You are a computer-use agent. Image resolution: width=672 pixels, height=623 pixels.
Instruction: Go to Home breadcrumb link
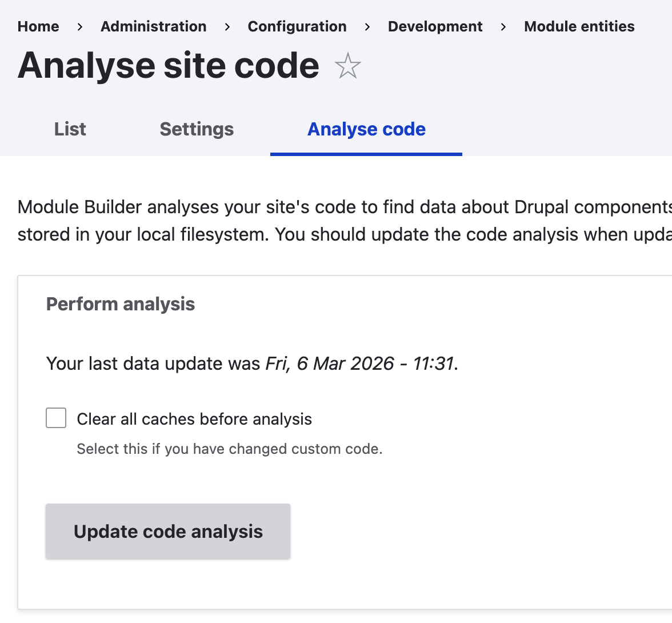point(38,26)
